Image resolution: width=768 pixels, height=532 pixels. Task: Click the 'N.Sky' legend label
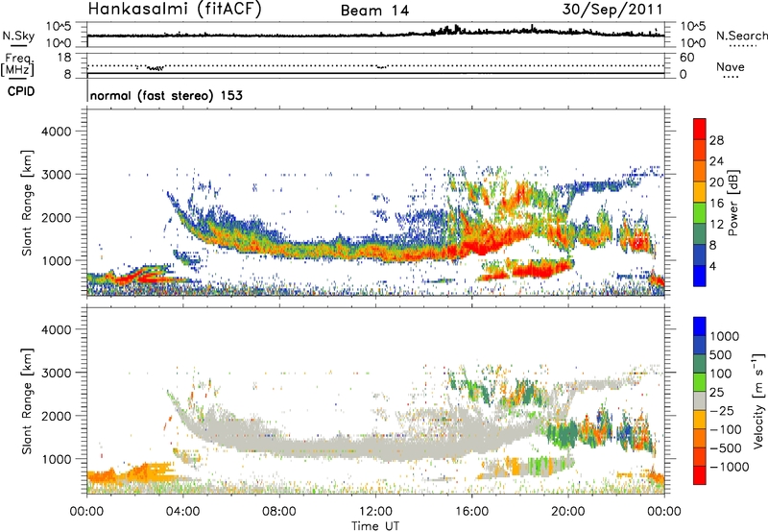(x=18, y=36)
